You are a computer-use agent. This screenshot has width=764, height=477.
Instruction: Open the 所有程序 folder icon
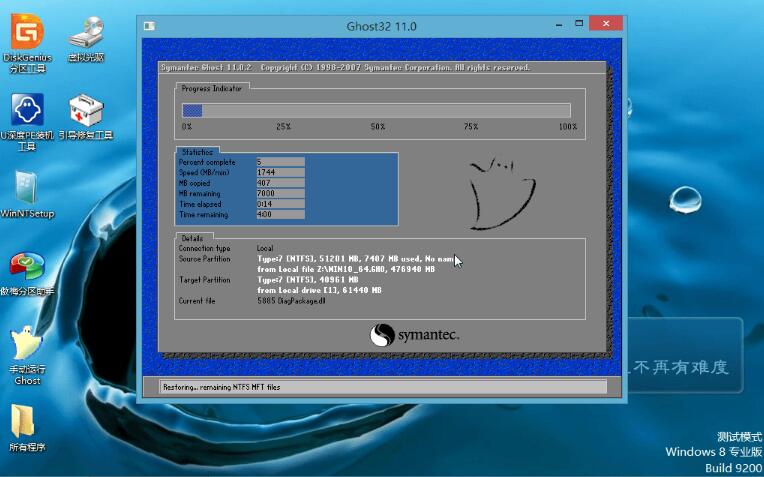(x=27, y=428)
